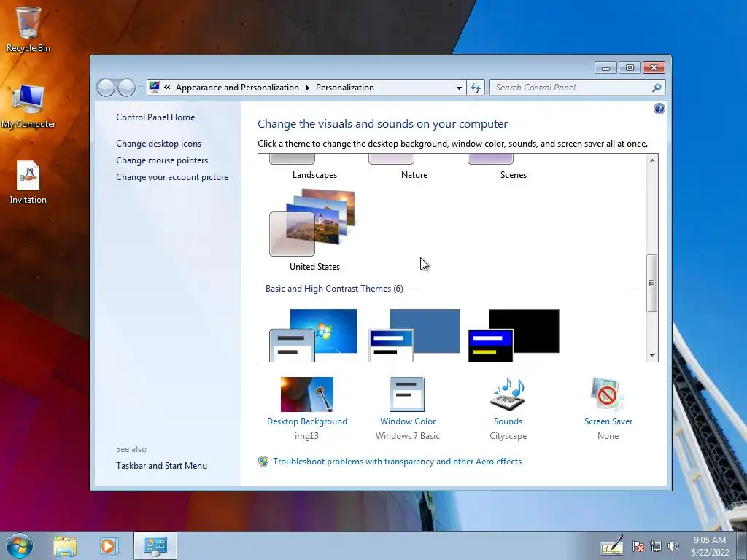Minimize the Personalization window
The image size is (747, 560).
[x=605, y=68]
